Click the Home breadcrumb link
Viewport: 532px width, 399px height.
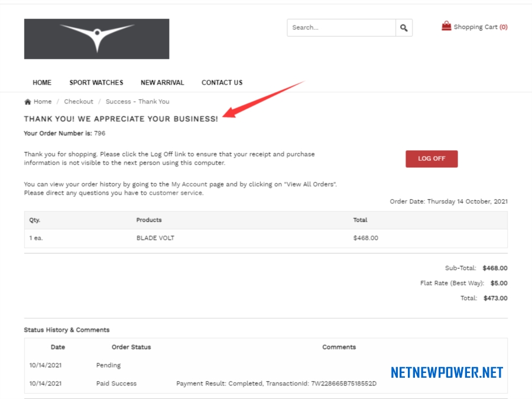tap(43, 102)
